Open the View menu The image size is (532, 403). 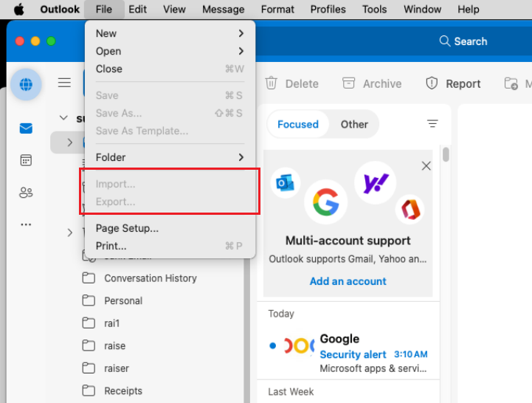[174, 9]
